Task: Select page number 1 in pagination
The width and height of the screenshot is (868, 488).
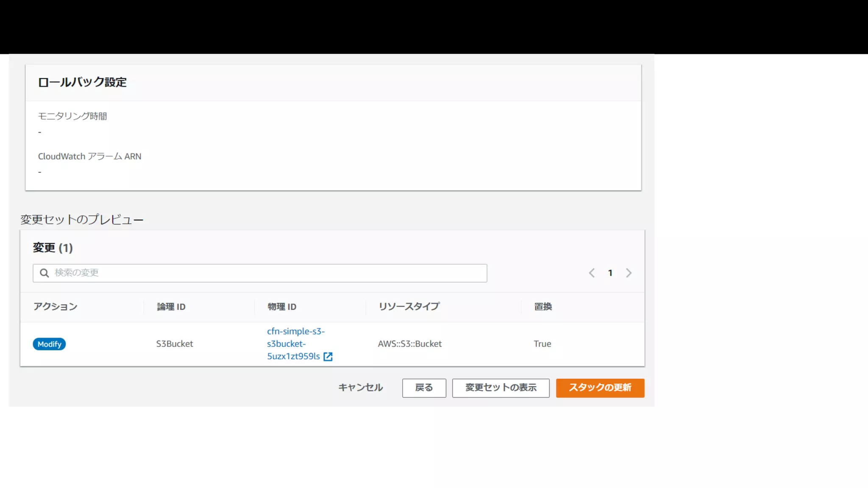Action: coord(610,273)
